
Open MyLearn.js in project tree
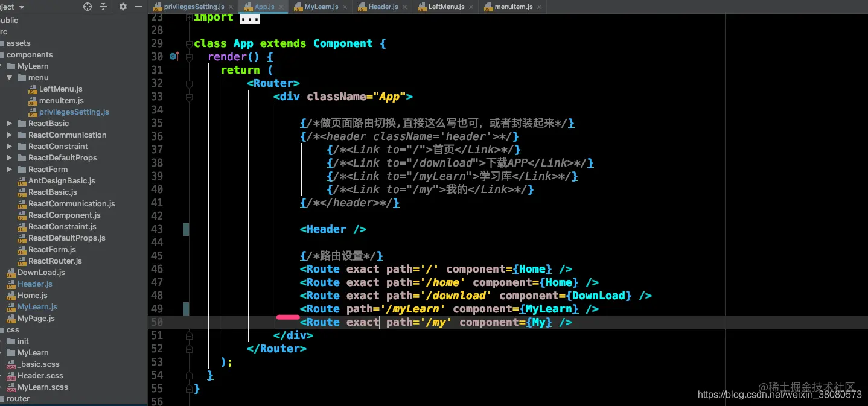tap(37, 307)
